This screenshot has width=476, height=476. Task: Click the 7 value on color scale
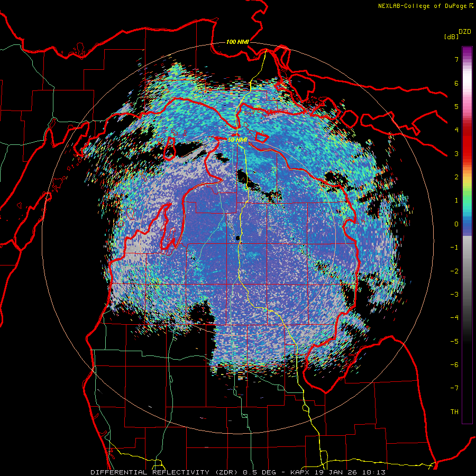[x=456, y=59]
